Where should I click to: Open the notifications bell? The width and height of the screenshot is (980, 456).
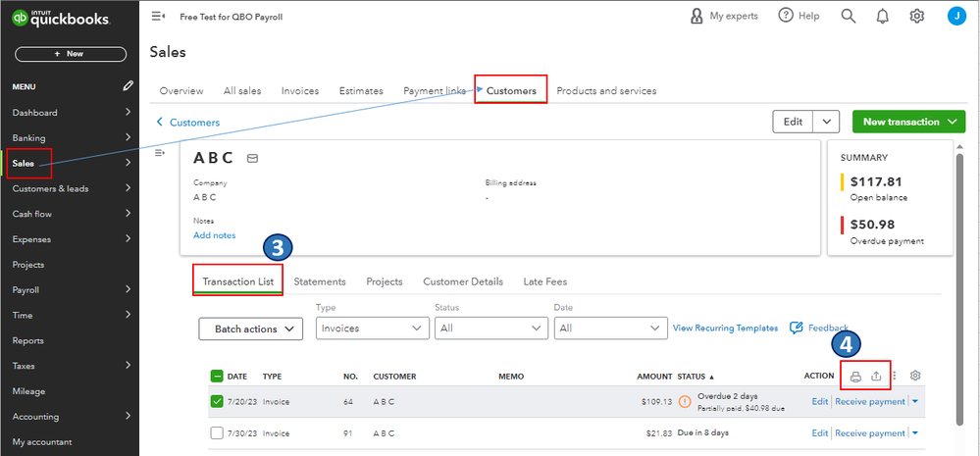tap(883, 16)
